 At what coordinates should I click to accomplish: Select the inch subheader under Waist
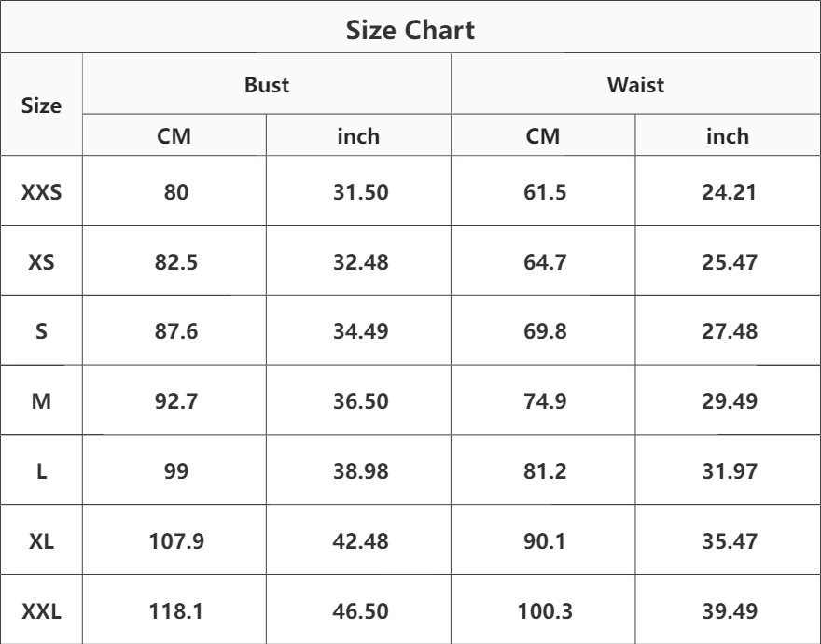pos(728,136)
